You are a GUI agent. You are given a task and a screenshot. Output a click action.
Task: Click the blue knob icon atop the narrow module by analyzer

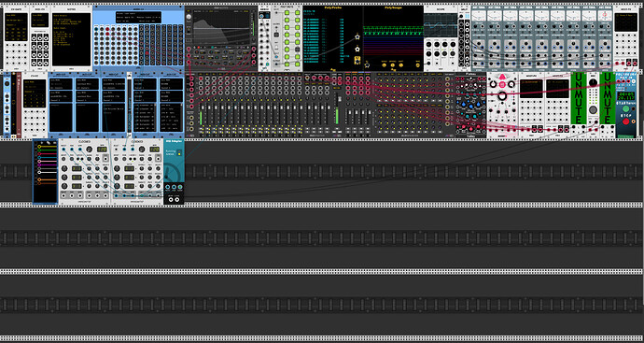pos(261,16)
